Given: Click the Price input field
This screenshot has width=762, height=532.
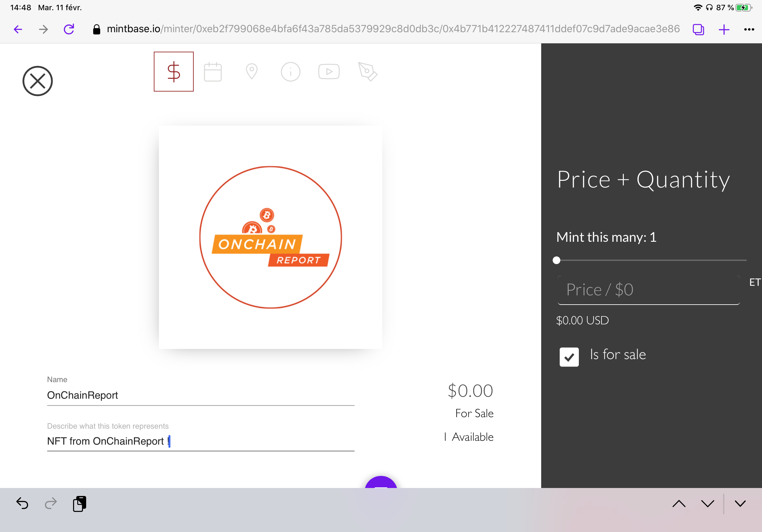Looking at the screenshot, I should point(649,290).
